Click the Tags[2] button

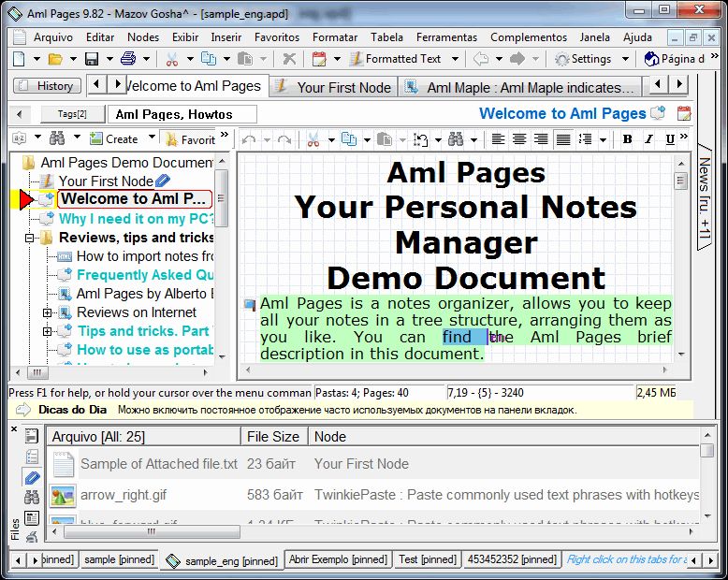72,114
